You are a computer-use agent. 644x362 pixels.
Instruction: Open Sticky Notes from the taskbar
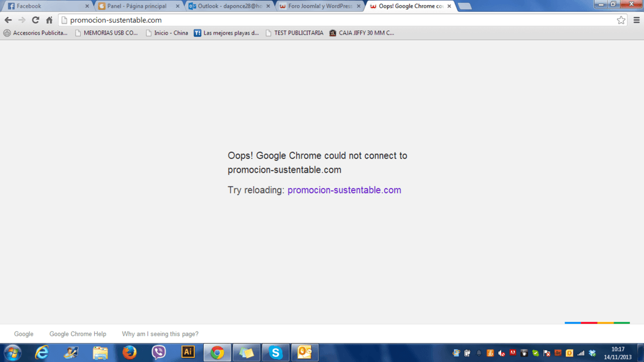tap(246, 353)
